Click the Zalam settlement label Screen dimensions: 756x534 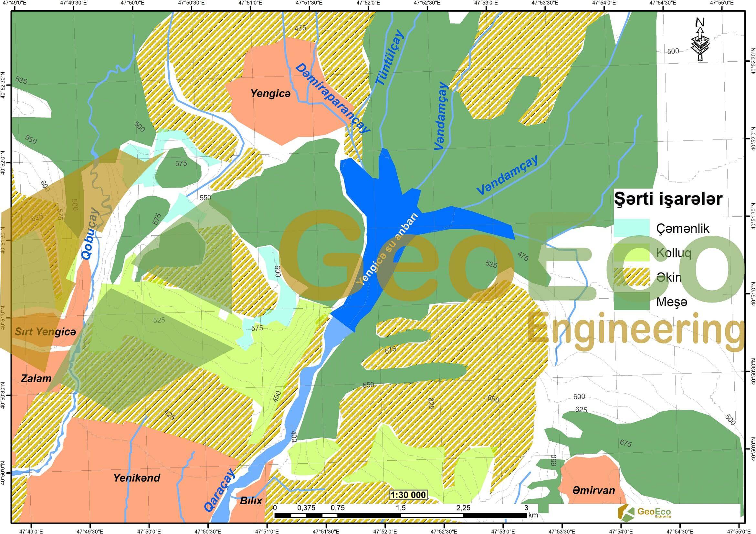[x=36, y=378]
